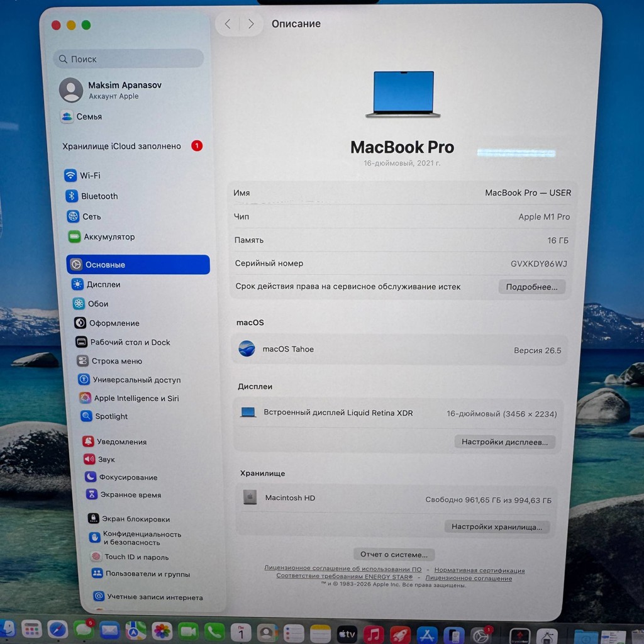The width and height of the screenshot is (644, 644).
Task: Open Safari from the Dock
Action: coord(57,630)
